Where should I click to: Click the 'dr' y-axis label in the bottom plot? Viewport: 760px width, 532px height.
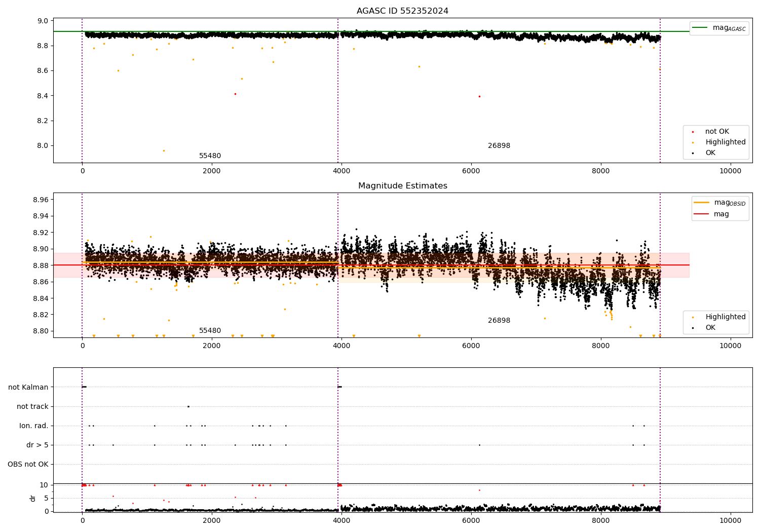coord(33,498)
